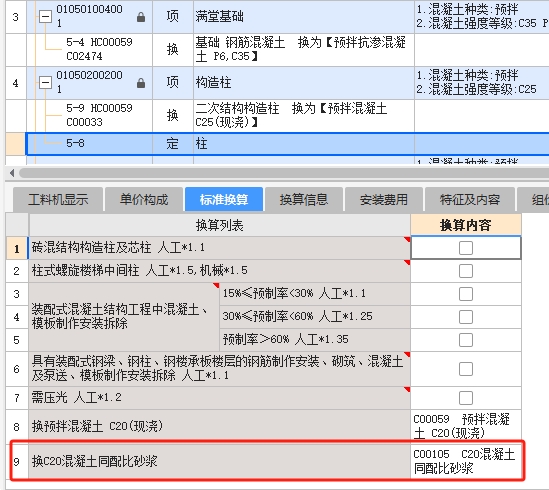The height and width of the screenshot is (490, 549).
Task: Click the feature cell with 混凝土强度等级:C25
Action: [x=482, y=83]
